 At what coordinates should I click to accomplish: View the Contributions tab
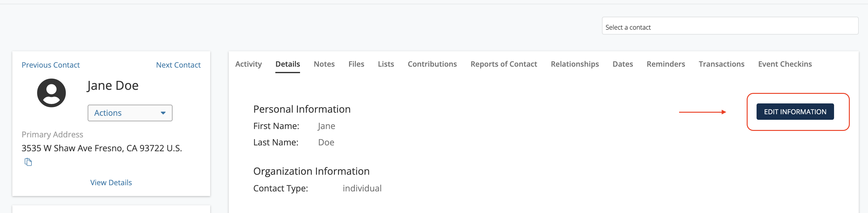pyautogui.click(x=432, y=64)
